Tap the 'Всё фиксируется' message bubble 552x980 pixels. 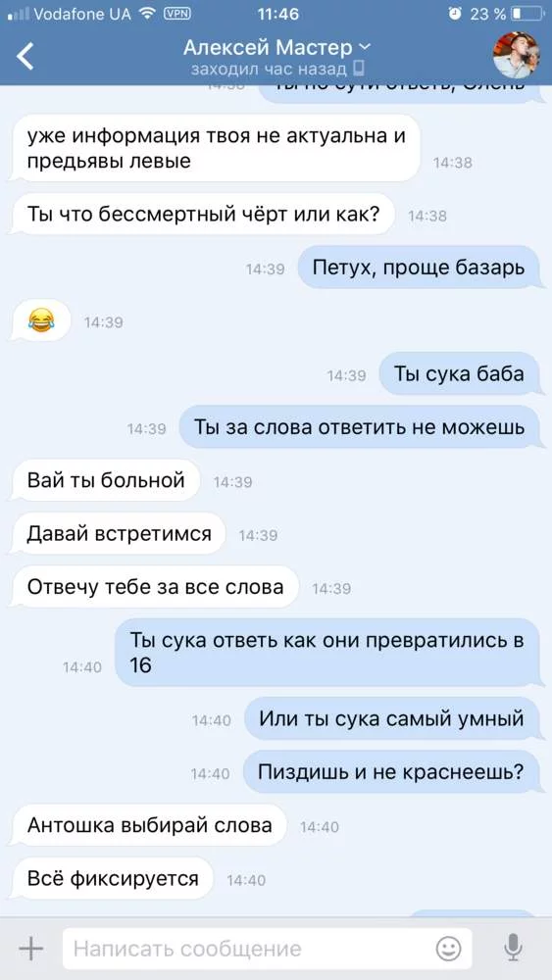(113, 879)
